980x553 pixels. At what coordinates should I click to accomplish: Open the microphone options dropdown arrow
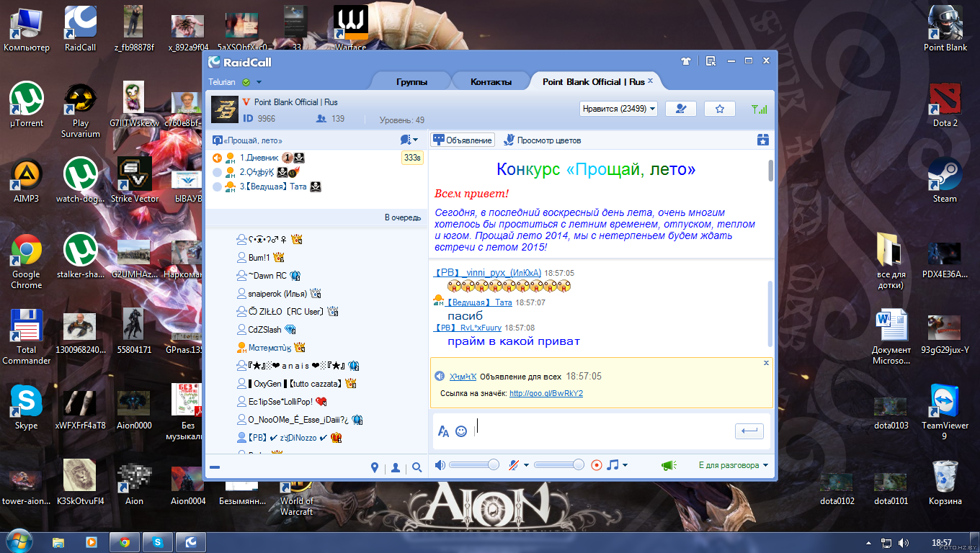(526, 465)
